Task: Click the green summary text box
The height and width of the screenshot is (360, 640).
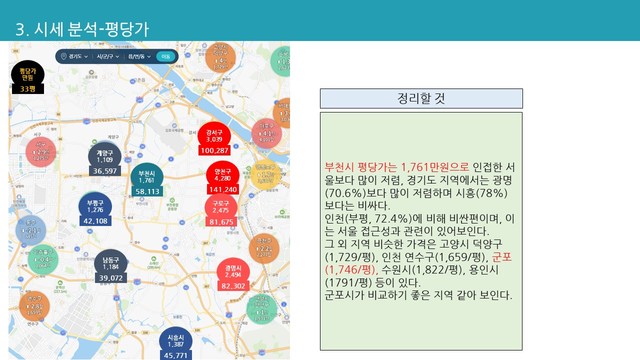Action: 421,231
